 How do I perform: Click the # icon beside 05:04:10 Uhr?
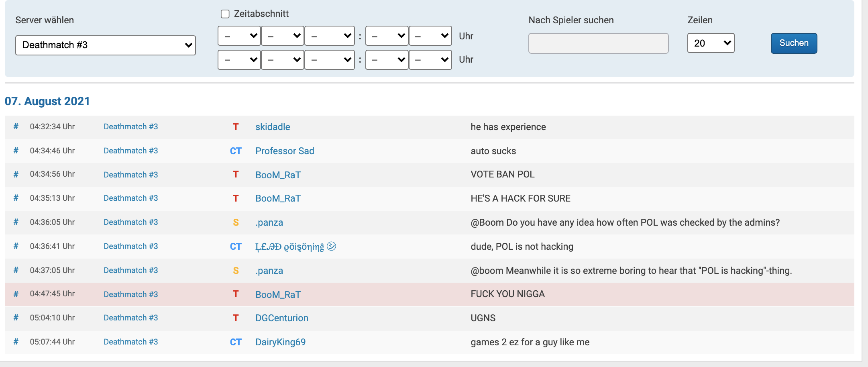tap(16, 318)
